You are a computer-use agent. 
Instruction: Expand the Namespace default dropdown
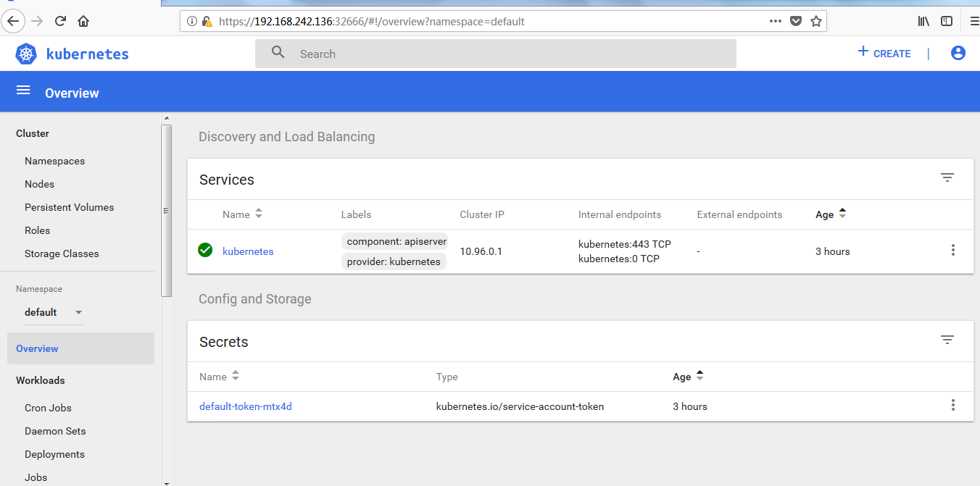pos(53,312)
